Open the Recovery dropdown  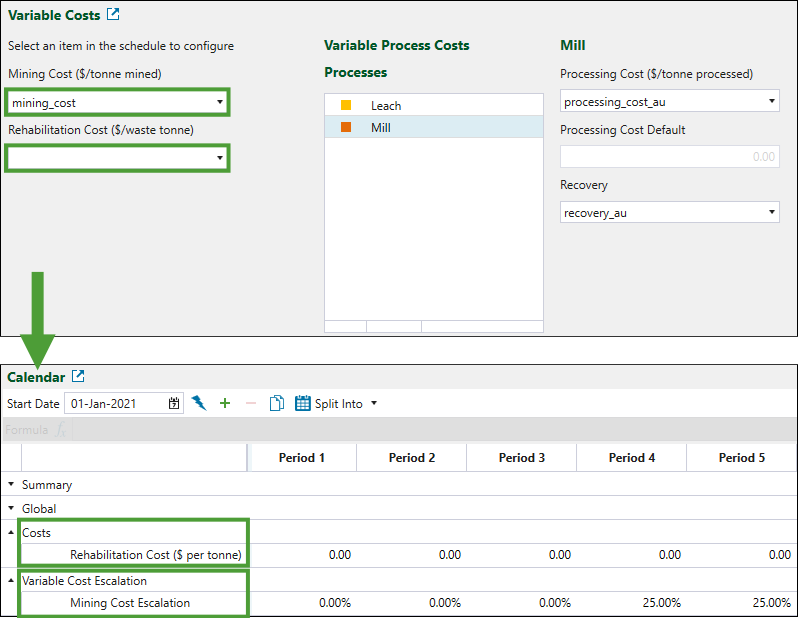point(771,212)
